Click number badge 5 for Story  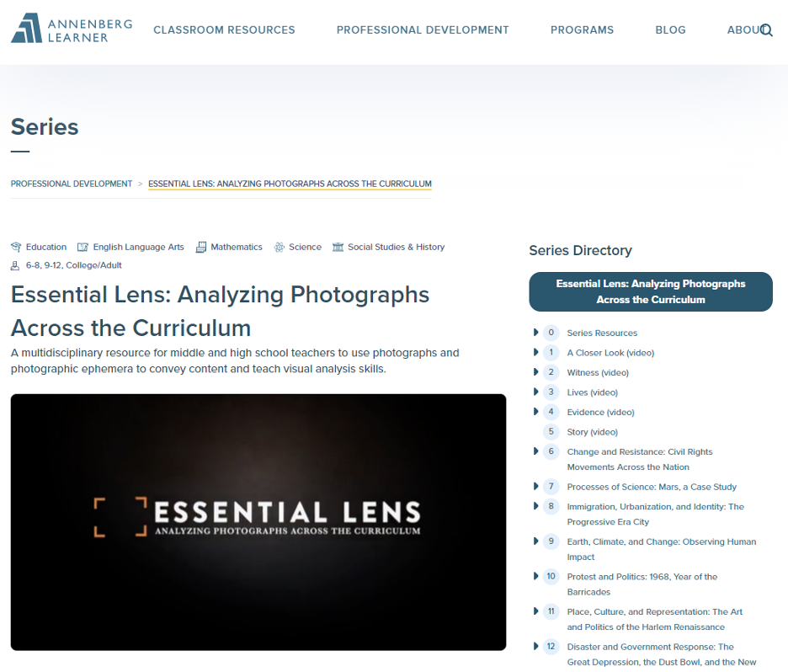point(551,432)
